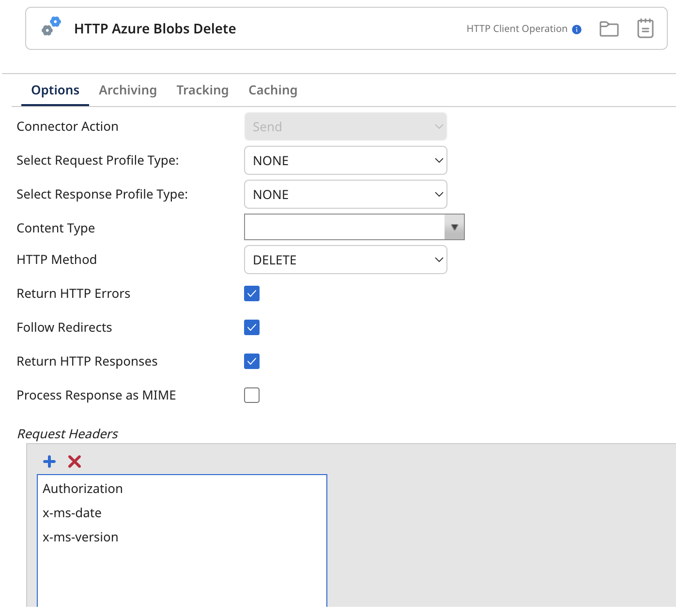Select the x-ms-date header entry
676x616 pixels.
tap(72, 513)
